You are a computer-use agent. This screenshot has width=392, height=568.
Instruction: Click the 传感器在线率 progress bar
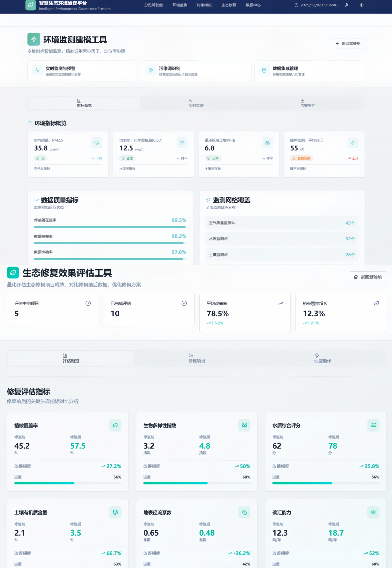[x=110, y=227]
